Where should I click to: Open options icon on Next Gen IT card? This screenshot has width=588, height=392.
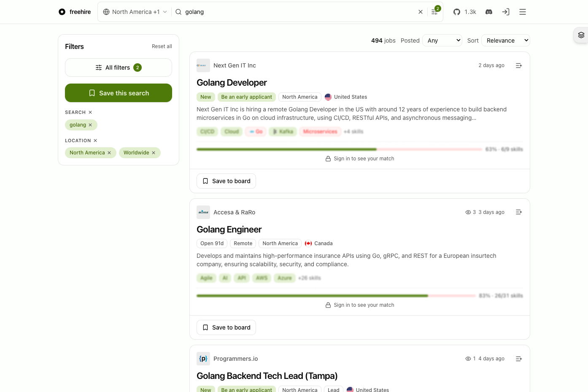(x=519, y=65)
